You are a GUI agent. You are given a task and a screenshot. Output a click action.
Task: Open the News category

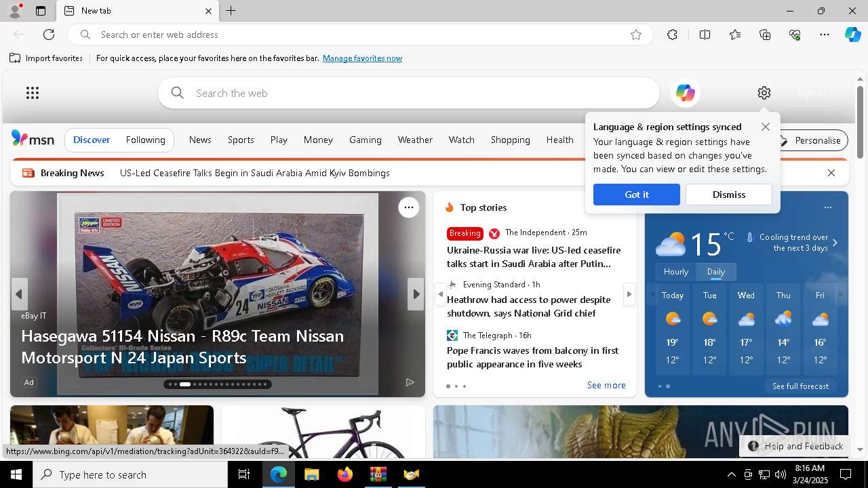200,140
